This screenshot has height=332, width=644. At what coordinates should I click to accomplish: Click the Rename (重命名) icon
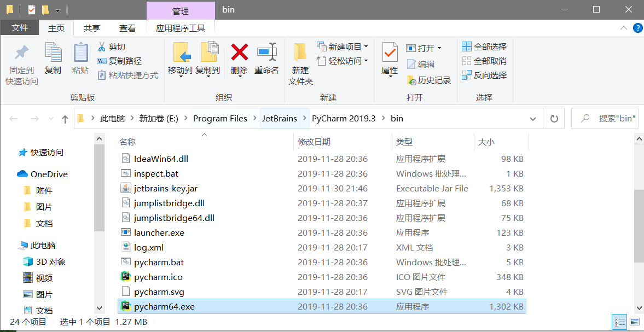[x=266, y=52]
